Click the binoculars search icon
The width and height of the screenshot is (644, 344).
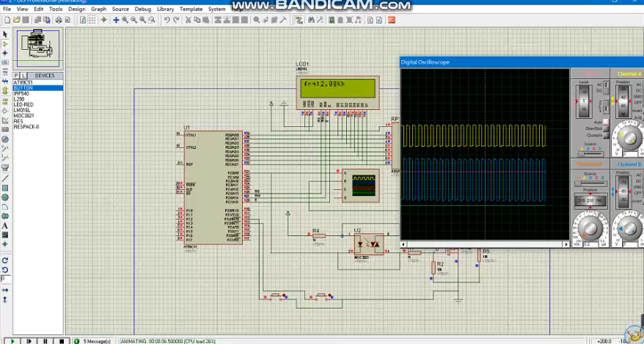click(x=311, y=20)
